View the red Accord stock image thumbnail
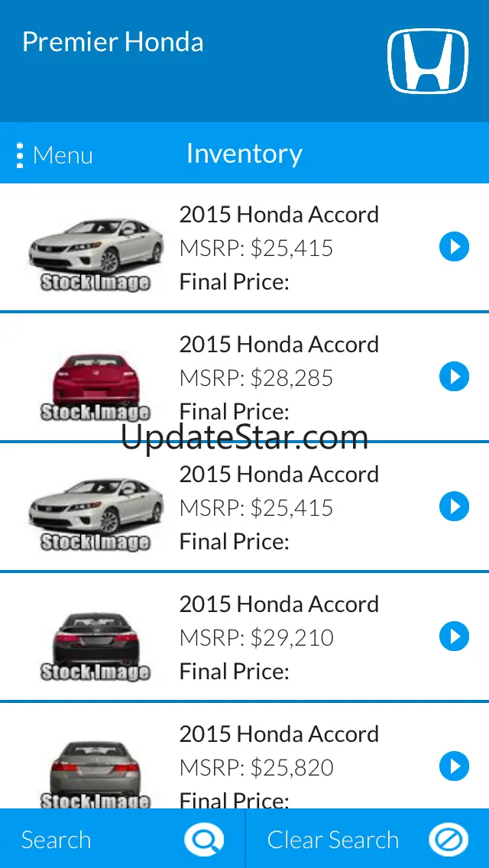Image resolution: width=489 pixels, height=868 pixels. coord(96,386)
